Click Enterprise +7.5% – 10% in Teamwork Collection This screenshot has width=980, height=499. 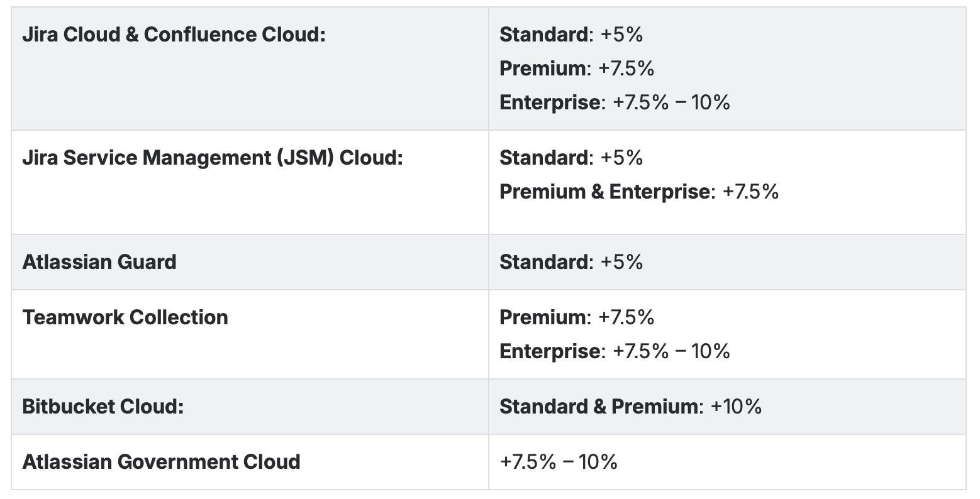[x=615, y=351]
